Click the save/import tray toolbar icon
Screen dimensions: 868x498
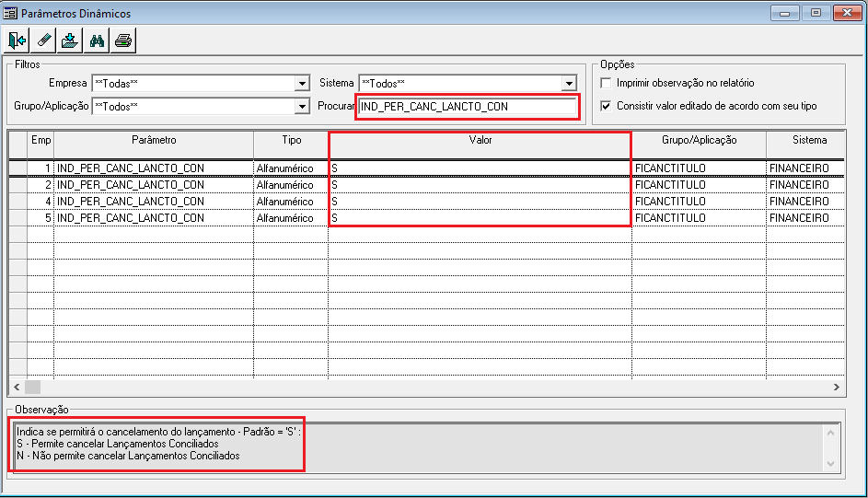pyautogui.click(x=70, y=41)
